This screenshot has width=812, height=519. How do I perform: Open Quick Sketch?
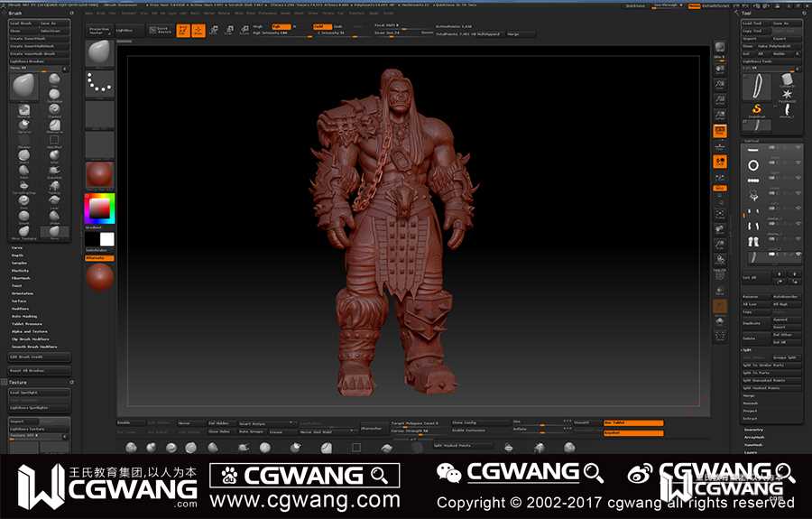coord(161,31)
